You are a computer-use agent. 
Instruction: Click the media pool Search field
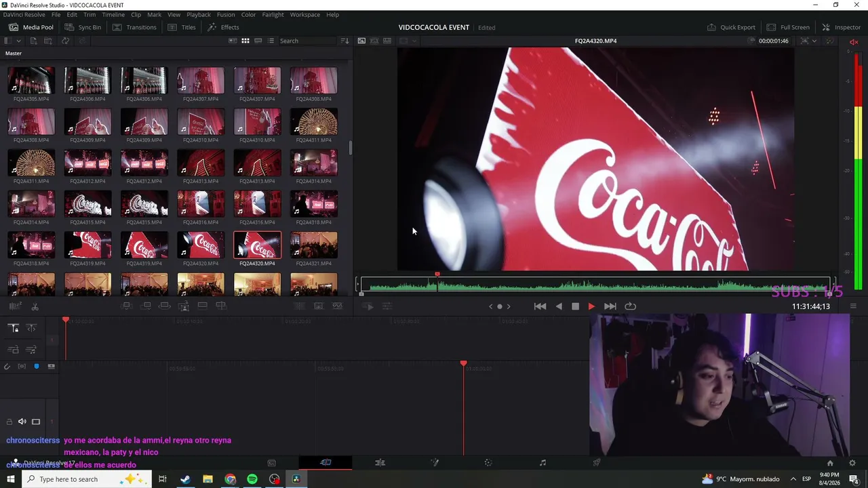click(308, 41)
